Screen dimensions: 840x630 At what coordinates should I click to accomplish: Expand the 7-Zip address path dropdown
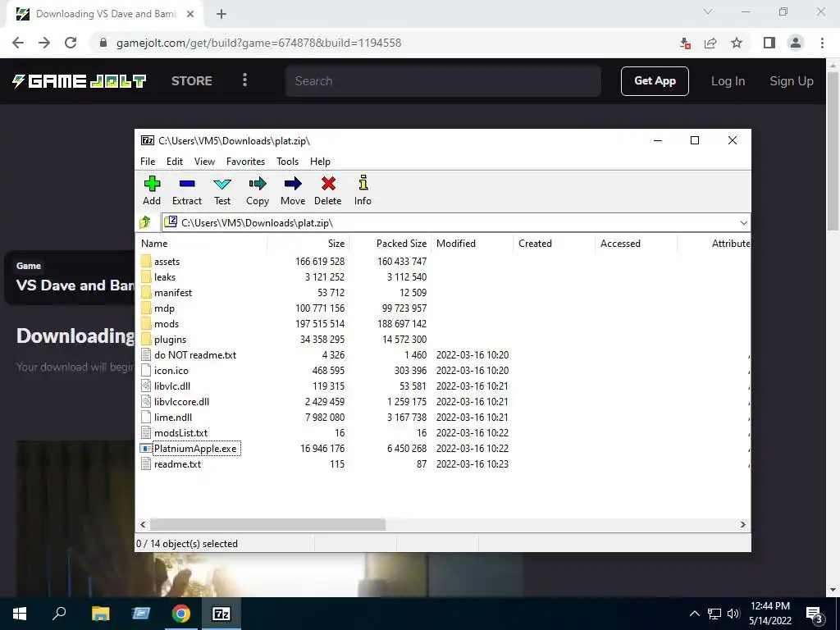[743, 223]
